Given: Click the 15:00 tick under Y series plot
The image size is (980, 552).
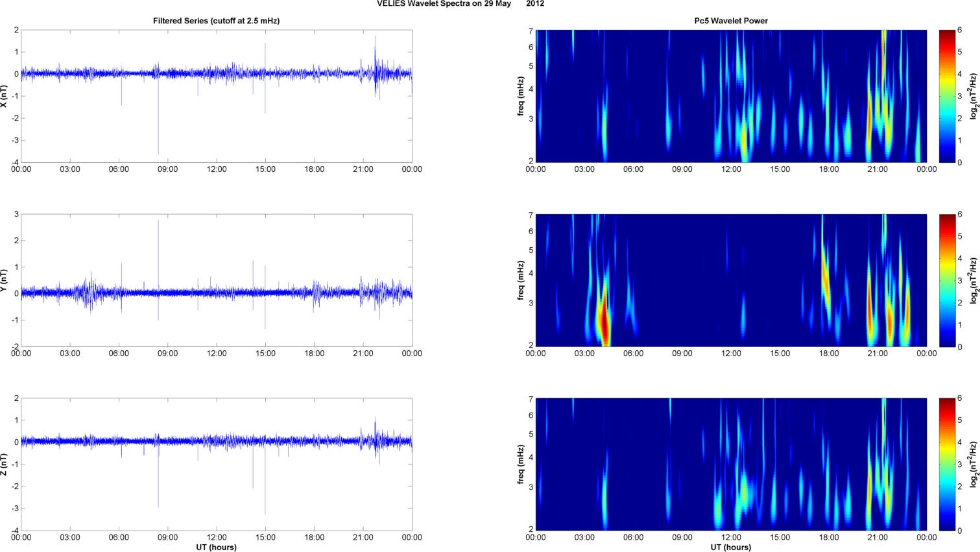Looking at the screenshot, I should click(265, 354).
